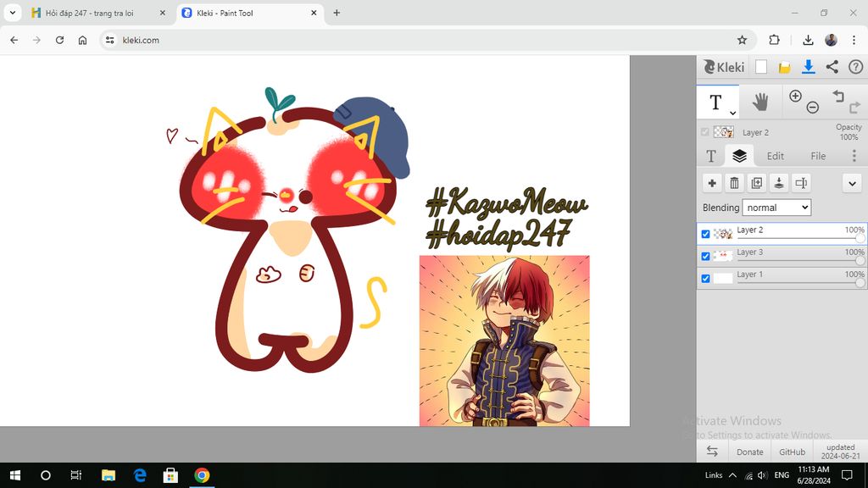The width and height of the screenshot is (868, 488).
Task: Duplicate the current layer
Action: click(756, 183)
